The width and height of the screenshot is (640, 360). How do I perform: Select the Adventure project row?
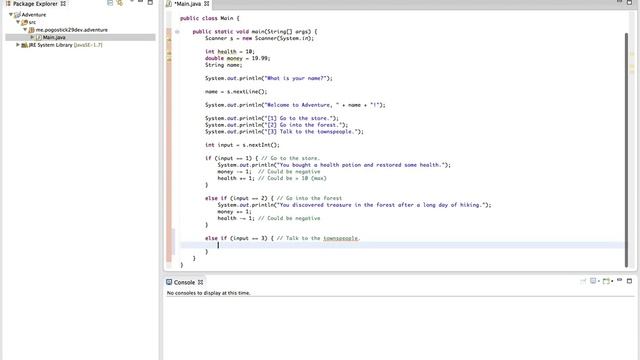tap(34, 15)
